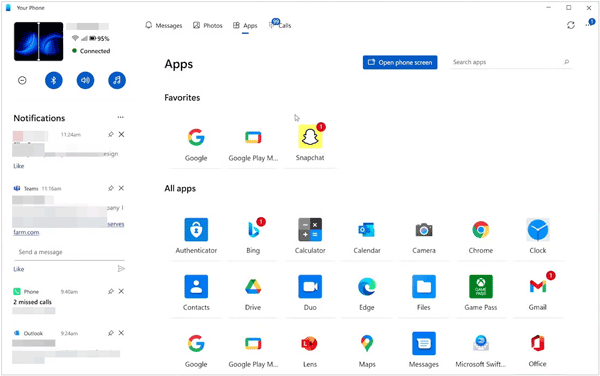Pin the Outlook notification
The height and width of the screenshot is (376, 600).
point(111,333)
